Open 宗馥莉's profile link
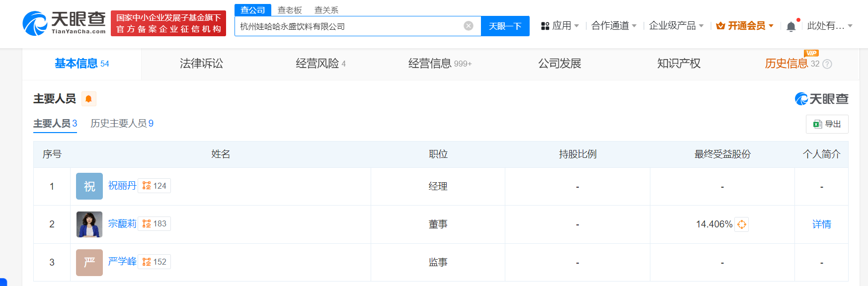This screenshot has width=868, height=286. click(122, 224)
